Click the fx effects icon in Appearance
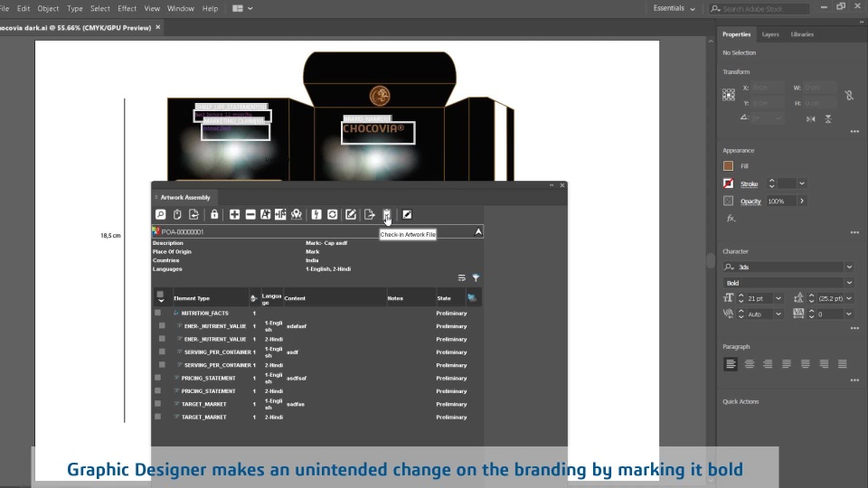The height and width of the screenshot is (488, 868). point(731,219)
